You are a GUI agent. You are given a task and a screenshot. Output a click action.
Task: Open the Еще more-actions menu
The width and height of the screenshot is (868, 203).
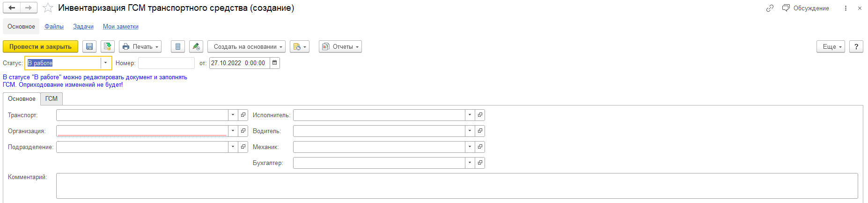831,46
